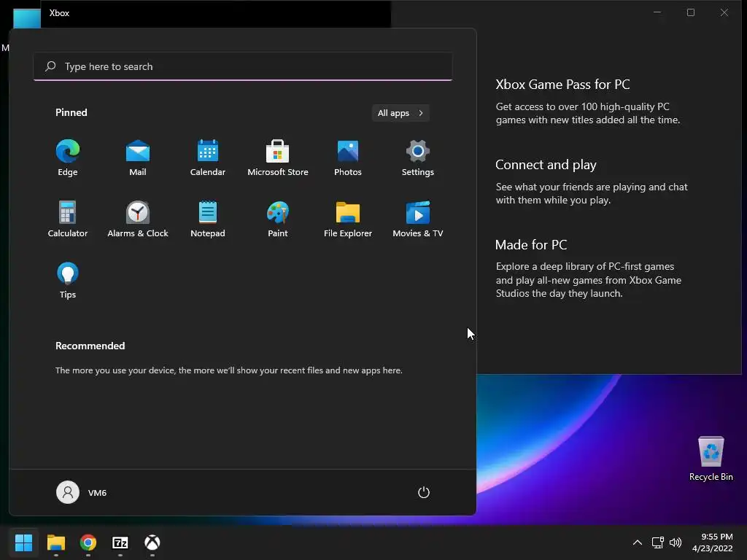Screen dimensions: 747x560
Task: Open network status in system tray
Action: pos(657,542)
